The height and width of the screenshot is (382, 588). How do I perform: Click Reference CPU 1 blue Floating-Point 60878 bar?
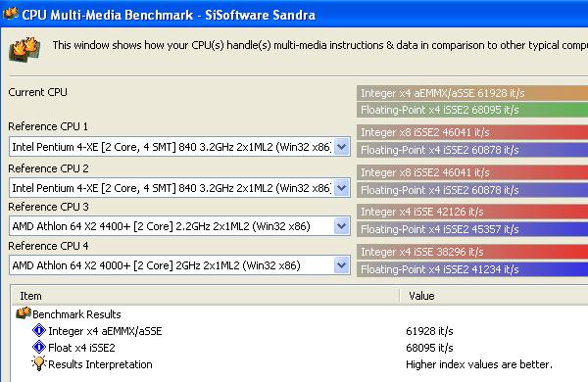pos(472,150)
